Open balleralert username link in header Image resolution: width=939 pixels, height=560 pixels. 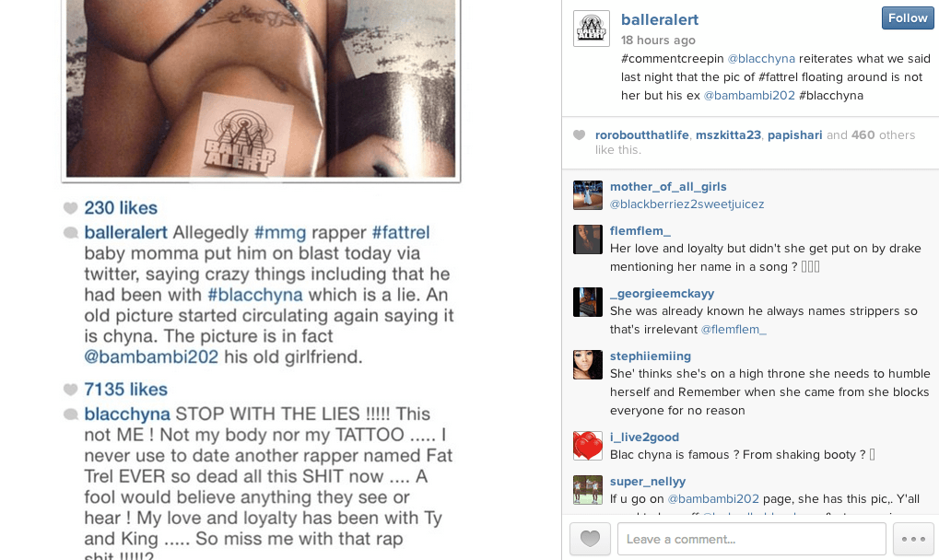660,19
